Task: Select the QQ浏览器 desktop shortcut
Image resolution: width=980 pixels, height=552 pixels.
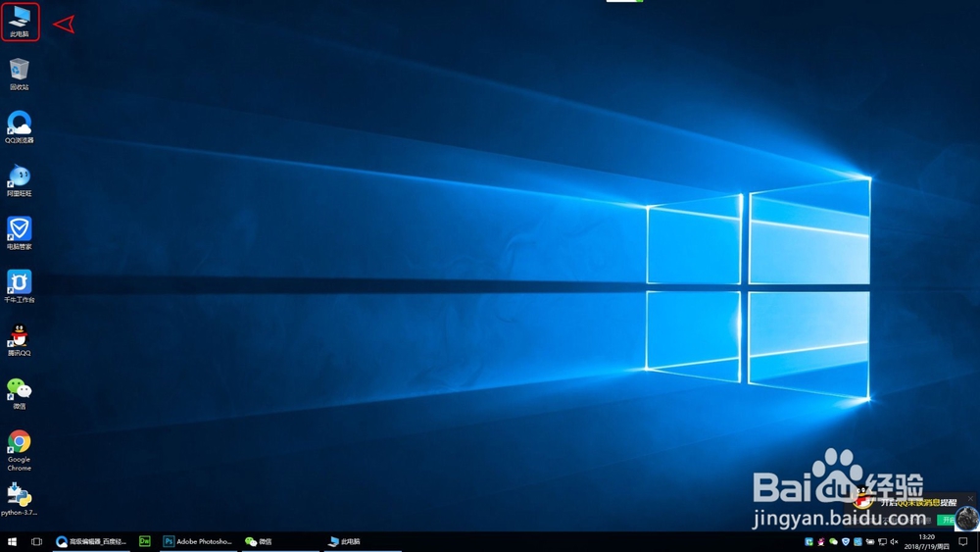Action: (x=20, y=126)
